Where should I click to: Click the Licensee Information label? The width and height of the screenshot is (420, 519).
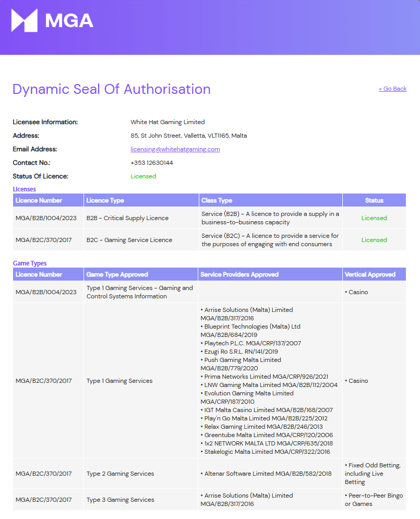(45, 122)
